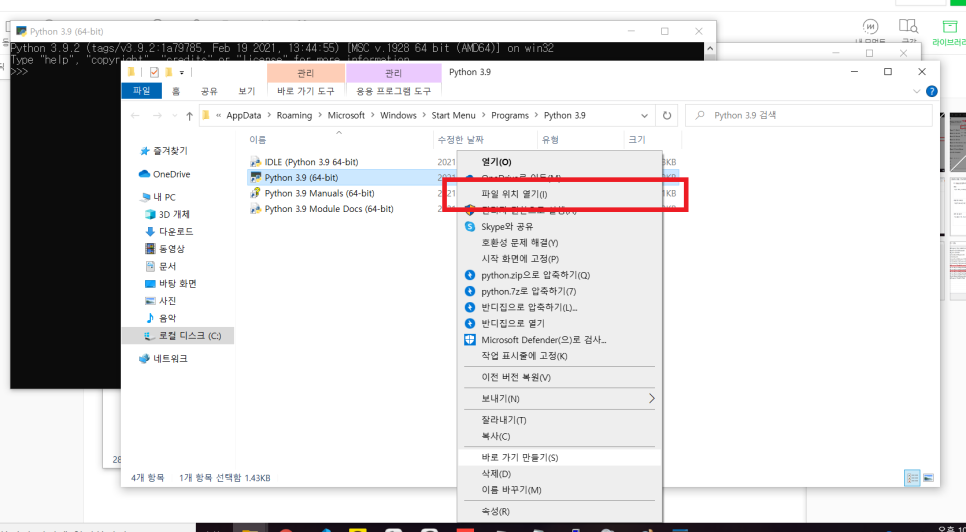Open the 바탕 화면 folder in the sidebar

pyautogui.click(x=171, y=284)
